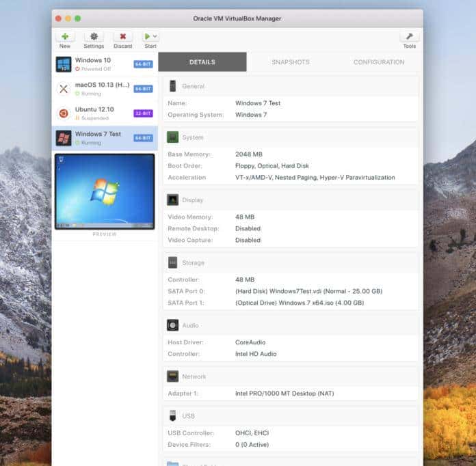This screenshot has width=476, height=466.
Task: Click Remote Desktop 'Disabled' value
Action: pyautogui.click(x=248, y=228)
